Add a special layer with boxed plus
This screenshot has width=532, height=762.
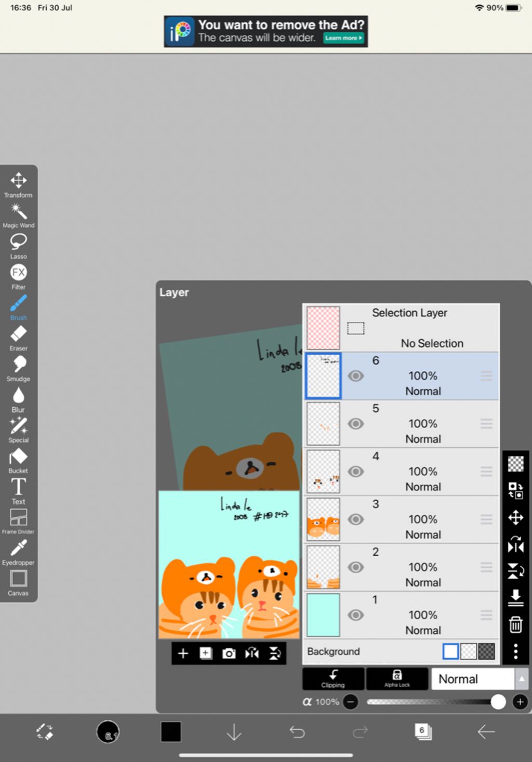point(206,653)
